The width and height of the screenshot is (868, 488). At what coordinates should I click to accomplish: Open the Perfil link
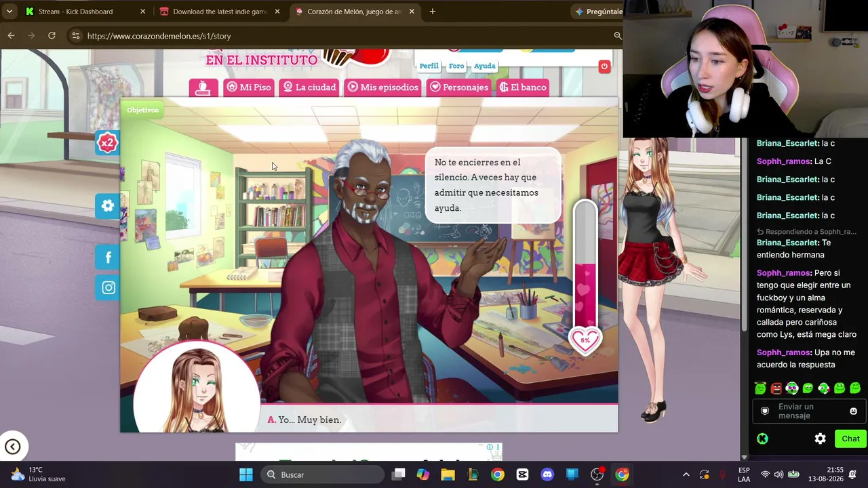pyautogui.click(x=429, y=66)
